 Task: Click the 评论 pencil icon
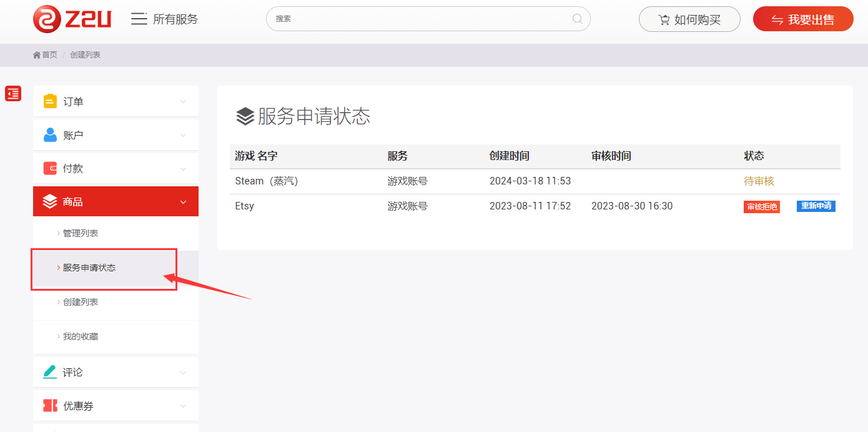(50, 372)
